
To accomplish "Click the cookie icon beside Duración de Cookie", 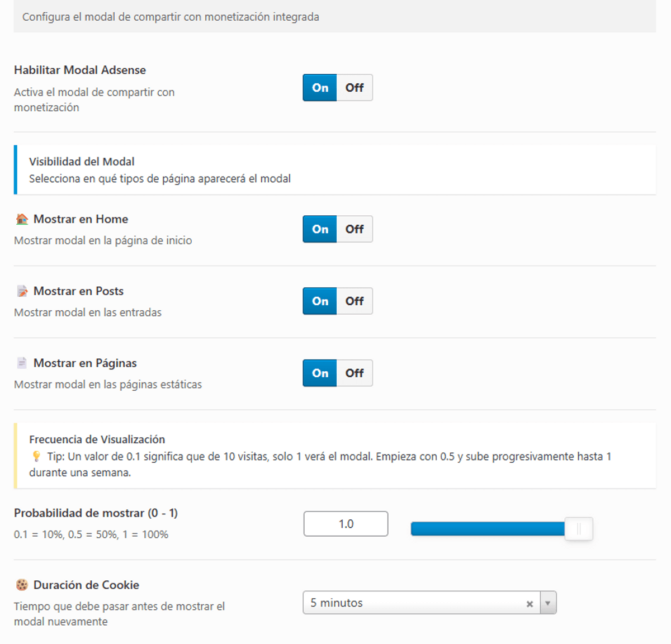I will (x=22, y=585).
